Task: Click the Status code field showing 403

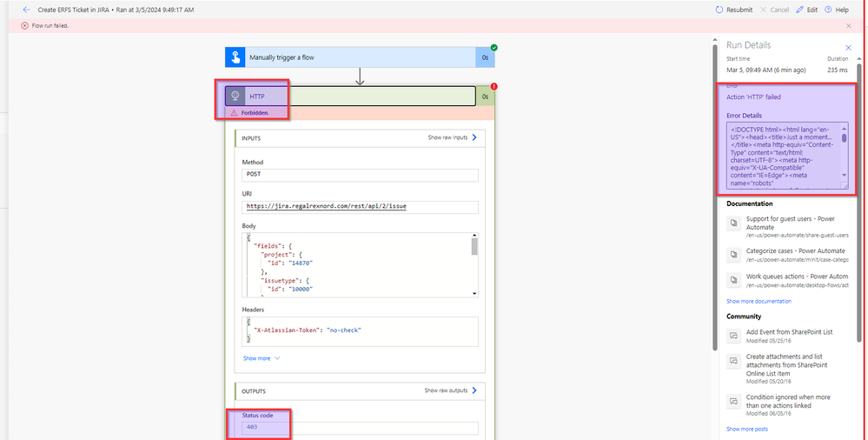Action: 360,428
